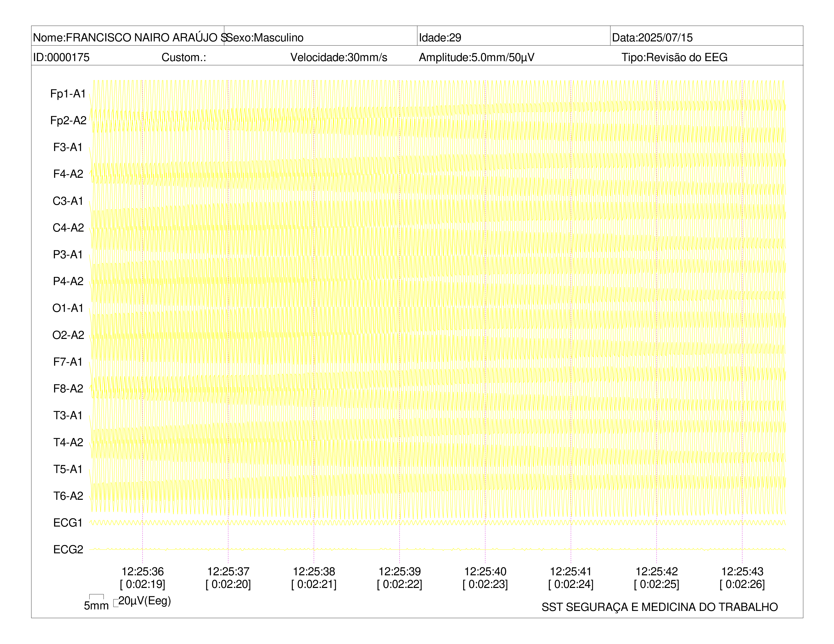Viewport: 834px width, 644px height.
Task: Click the elapsed time '[ 0:02:26]'
Action: [x=742, y=584]
